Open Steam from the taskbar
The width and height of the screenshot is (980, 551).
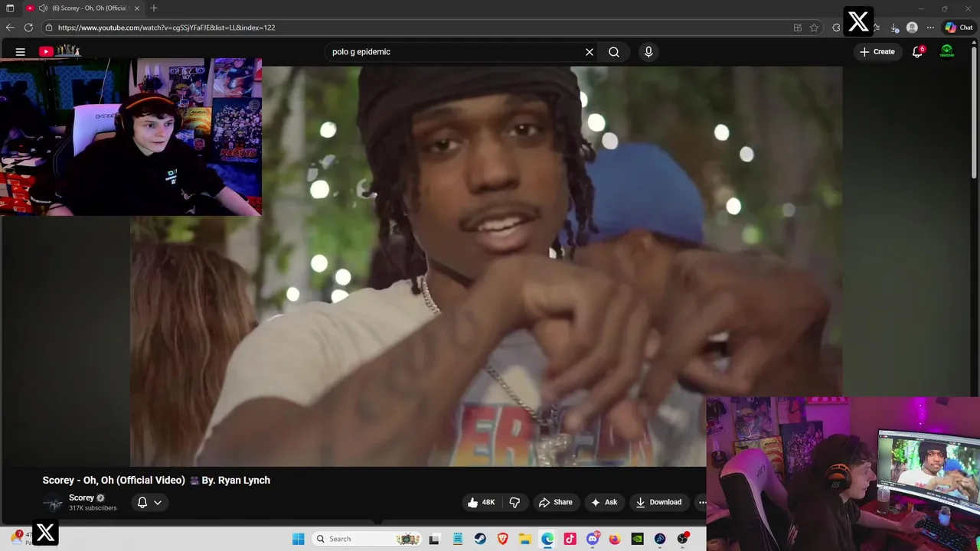pyautogui.click(x=480, y=539)
